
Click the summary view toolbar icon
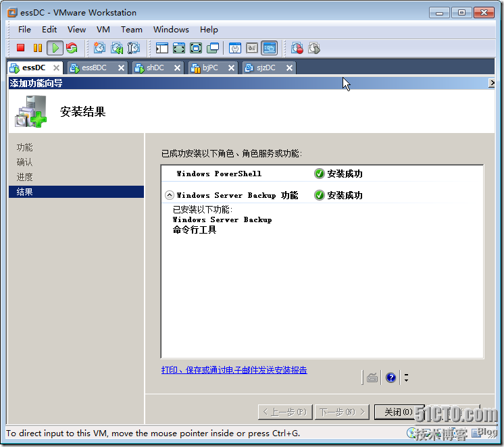tap(235, 48)
